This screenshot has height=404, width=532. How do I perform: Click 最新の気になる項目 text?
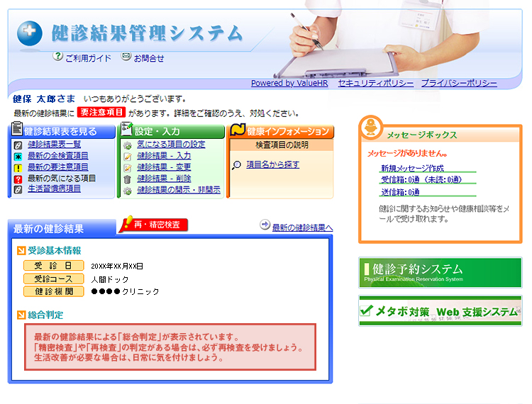pyautogui.click(x=62, y=179)
